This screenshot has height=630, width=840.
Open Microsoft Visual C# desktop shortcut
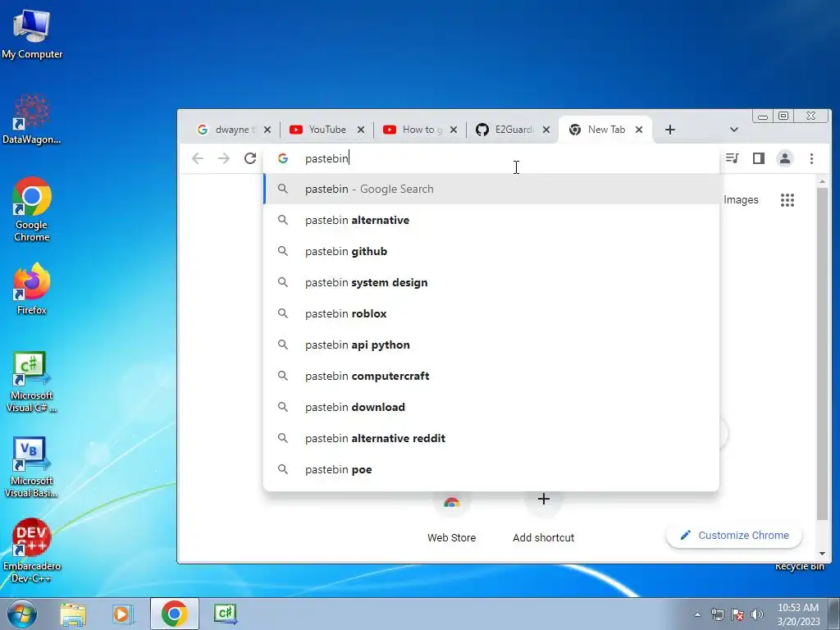click(32, 381)
